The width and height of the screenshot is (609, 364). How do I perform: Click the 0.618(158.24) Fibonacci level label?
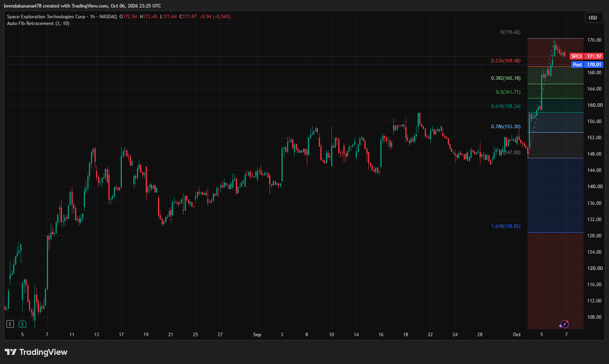(x=506, y=106)
